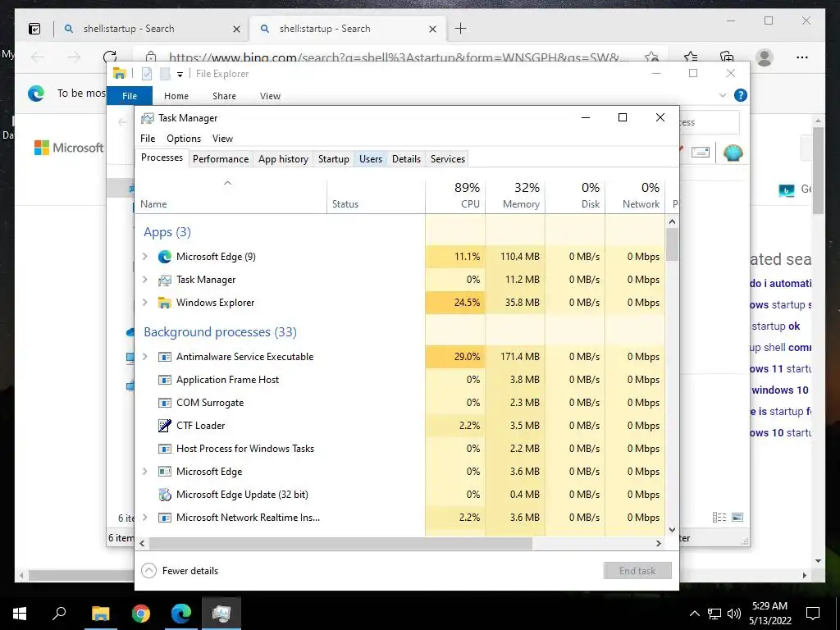Show hidden system tray icons

click(694, 614)
